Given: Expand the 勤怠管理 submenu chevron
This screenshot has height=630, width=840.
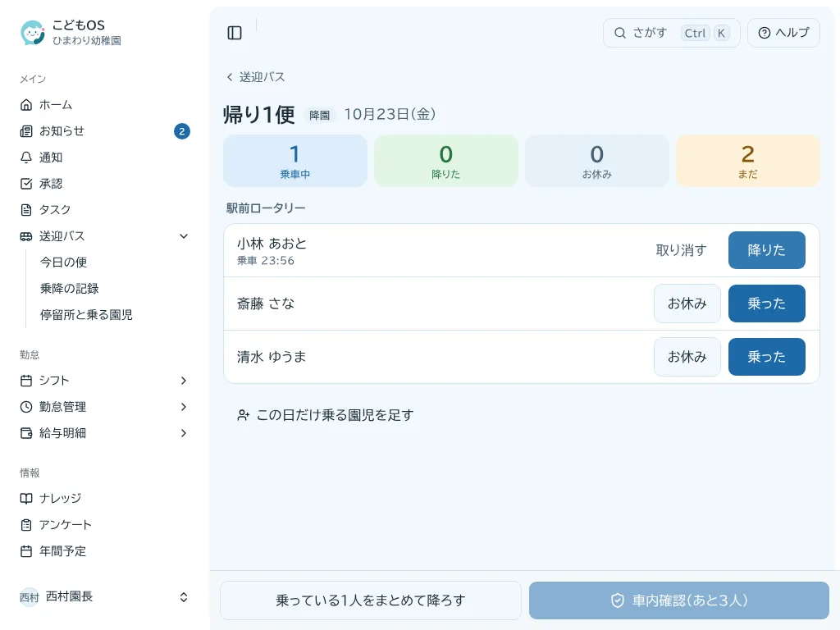Looking at the screenshot, I should [184, 407].
